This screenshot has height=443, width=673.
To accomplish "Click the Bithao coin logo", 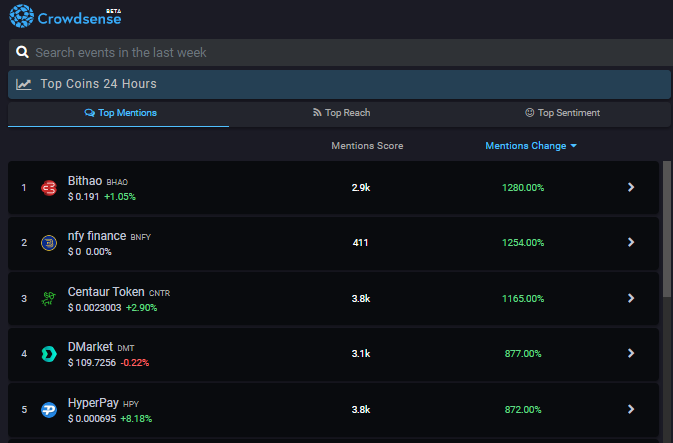I will [49, 188].
